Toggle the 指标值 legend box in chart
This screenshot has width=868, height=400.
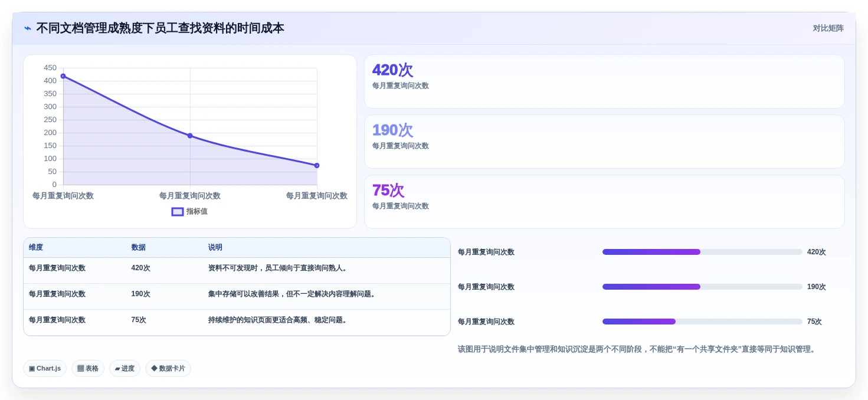coord(178,211)
